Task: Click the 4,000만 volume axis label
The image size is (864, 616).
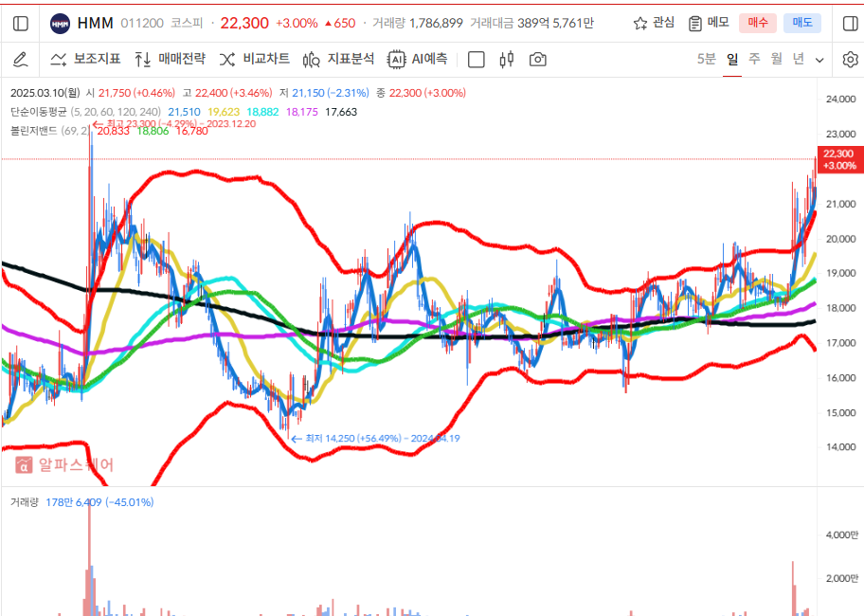Action: [842, 535]
